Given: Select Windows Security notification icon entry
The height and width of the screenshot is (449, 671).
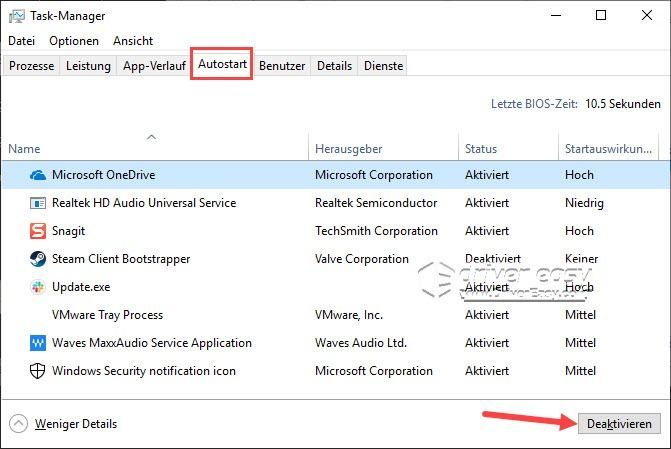Looking at the screenshot, I should (x=144, y=371).
